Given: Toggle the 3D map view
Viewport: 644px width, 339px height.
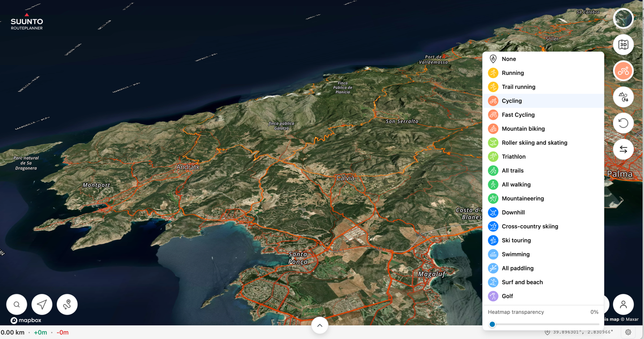Looking at the screenshot, I should point(623,45).
